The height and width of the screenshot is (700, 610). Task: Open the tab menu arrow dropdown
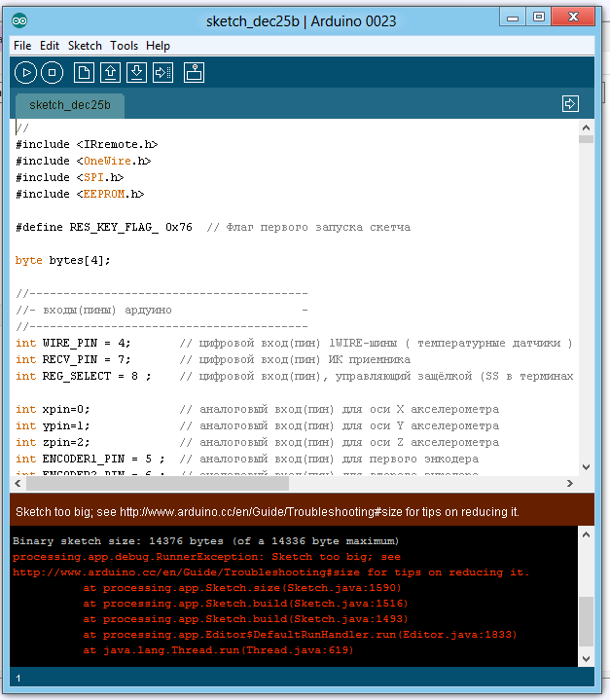[x=570, y=103]
